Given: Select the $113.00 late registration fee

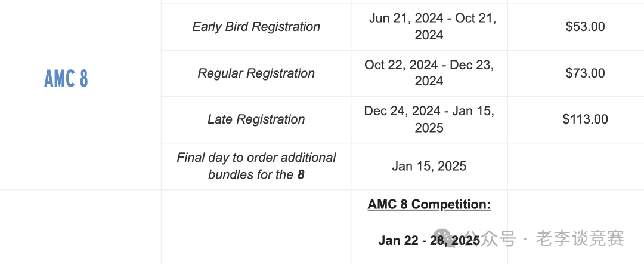Looking at the screenshot, I should (585, 119).
